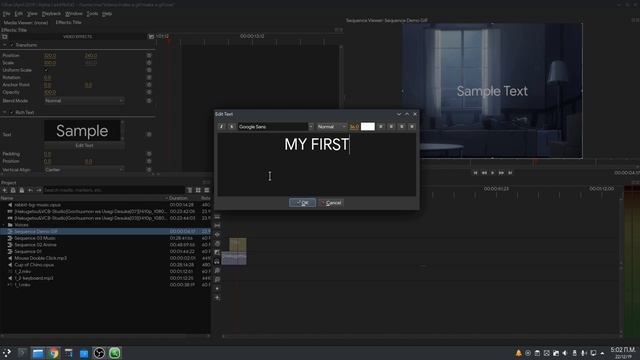Click the second text alignment button

tap(391, 127)
